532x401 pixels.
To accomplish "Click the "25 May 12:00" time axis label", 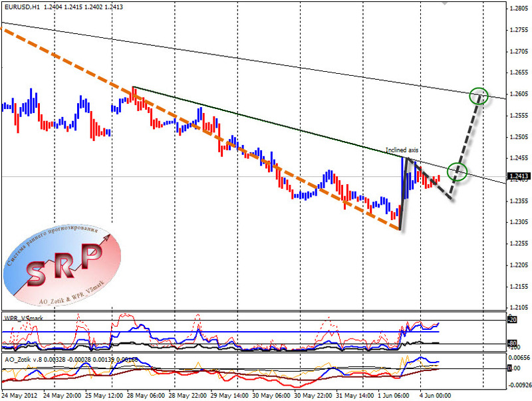I will click(x=104, y=396).
